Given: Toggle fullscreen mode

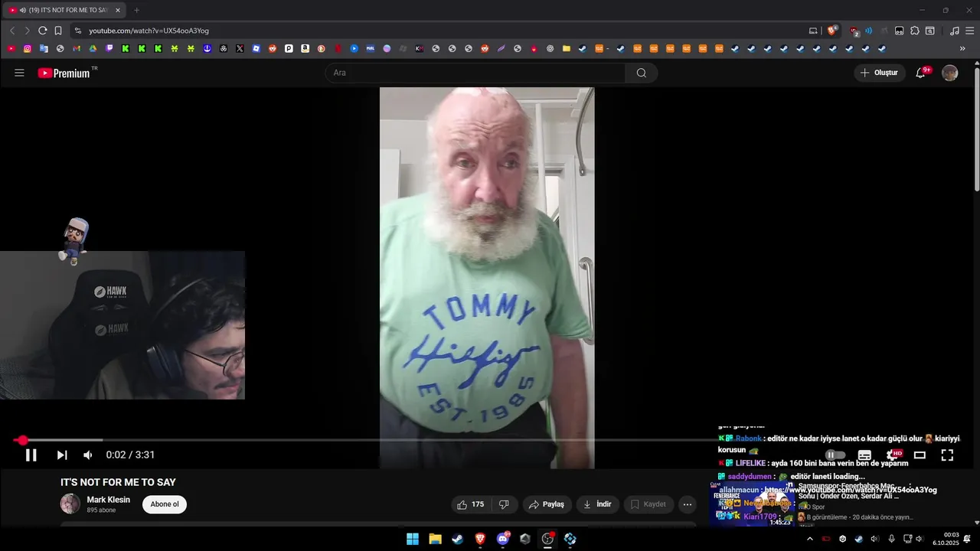Looking at the screenshot, I should pos(947,455).
